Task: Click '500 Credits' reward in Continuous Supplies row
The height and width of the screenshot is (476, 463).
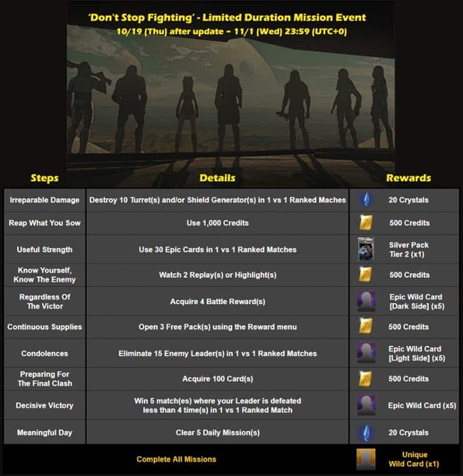Action: point(409,327)
